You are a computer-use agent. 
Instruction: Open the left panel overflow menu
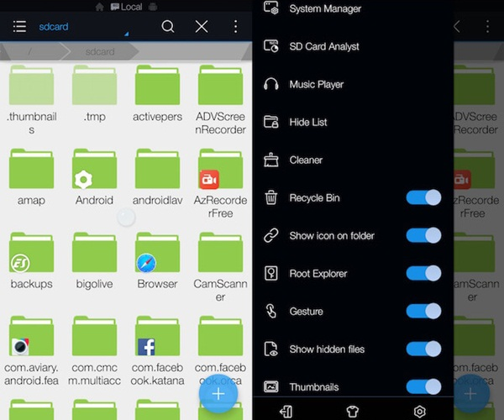coord(235,26)
